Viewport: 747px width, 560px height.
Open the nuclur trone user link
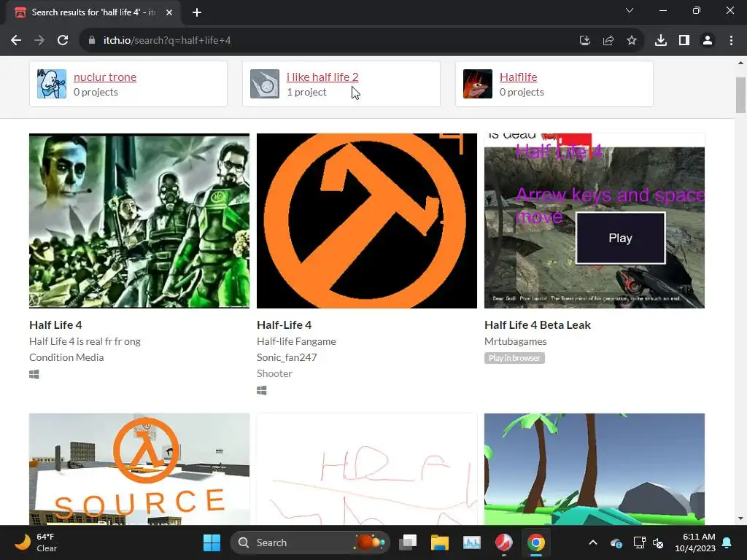click(105, 77)
